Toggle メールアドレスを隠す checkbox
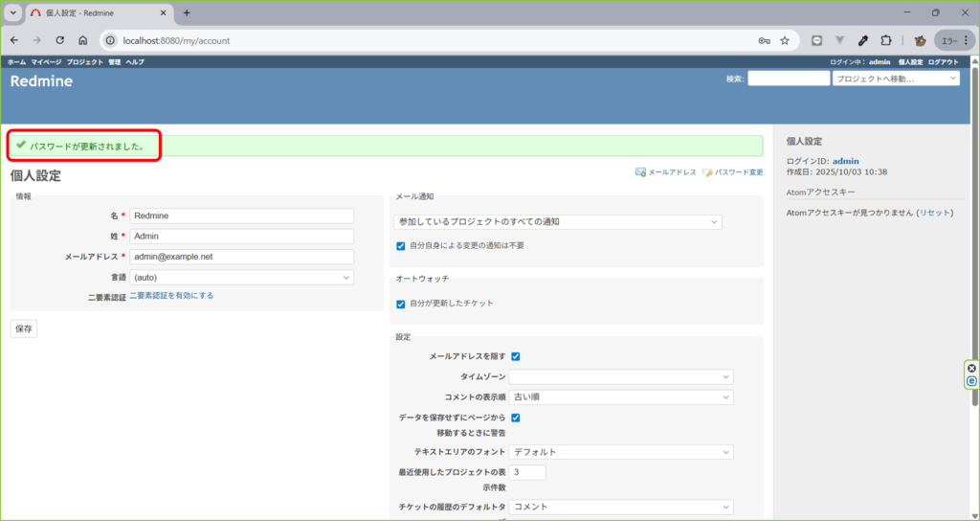The image size is (980, 521). (x=516, y=356)
